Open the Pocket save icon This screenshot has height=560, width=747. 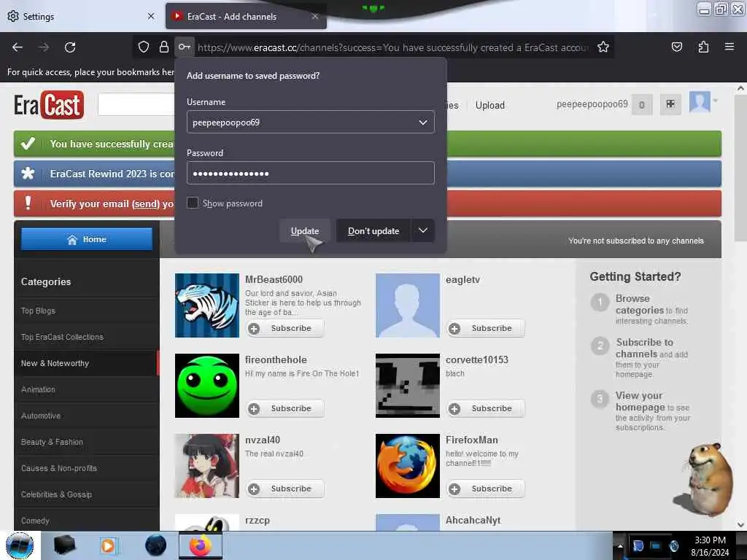[x=676, y=47]
